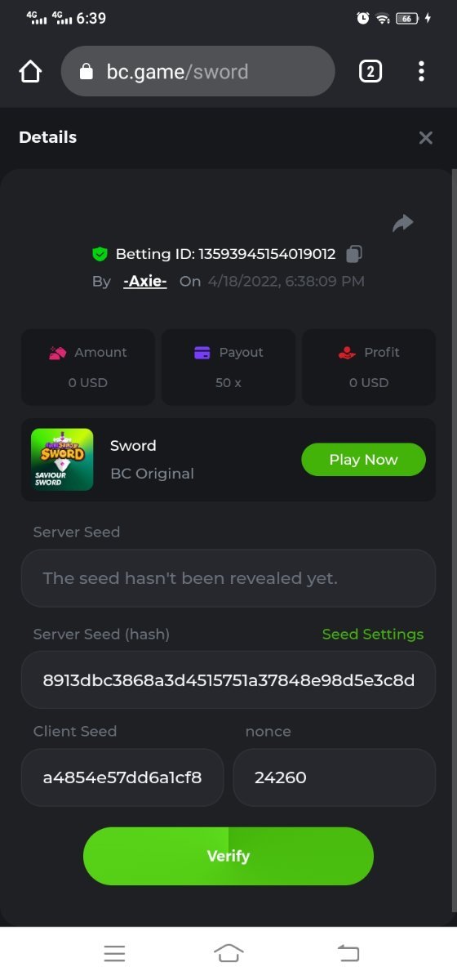The image size is (457, 980).
Task: Open the Sword game thumbnail
Action: click(62, 460)
